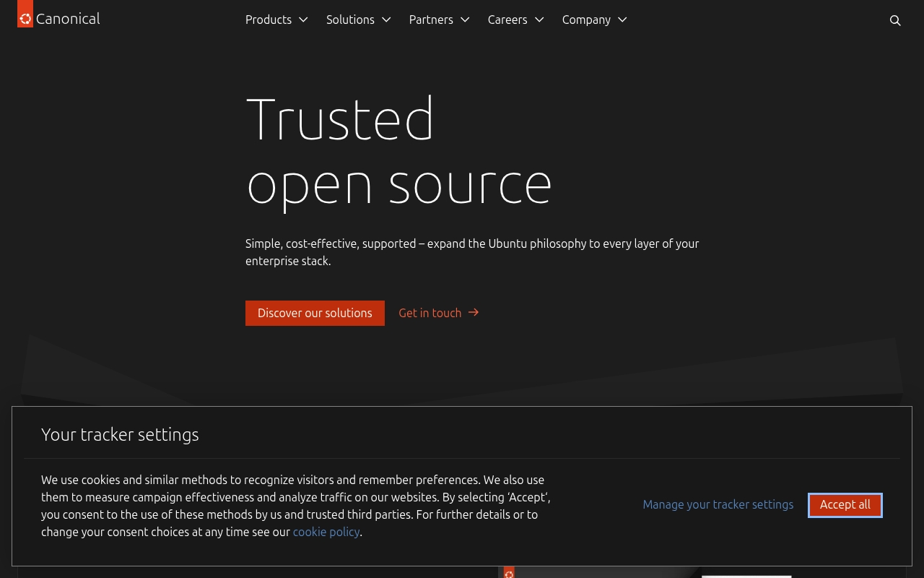
Task: Open the Company navigation item
Action: tap(595, 20)
